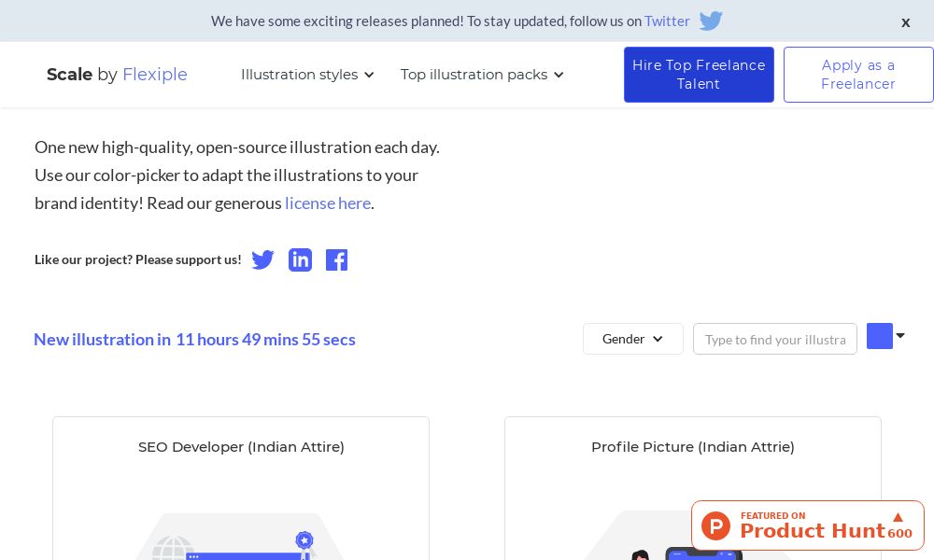Click the Hire Top Freelance Talent button
Screen dimensions: 934x560
[x=699, y=75]
